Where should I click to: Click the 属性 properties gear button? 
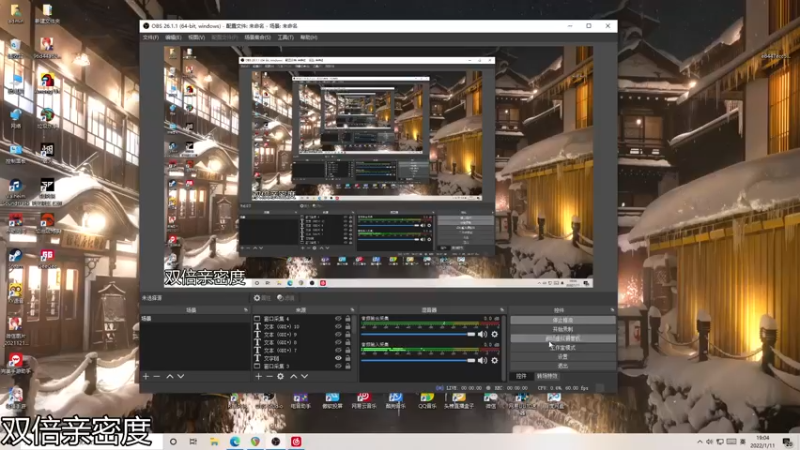(x=262, y=298)
